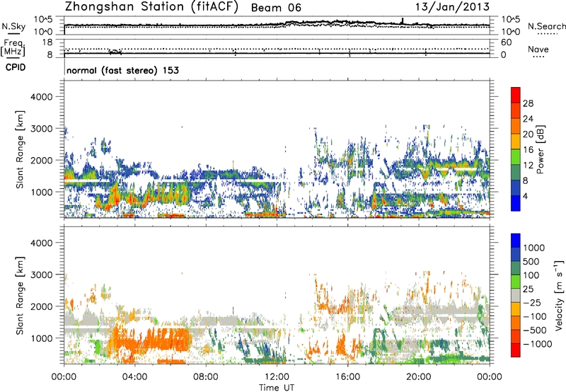Click the '-100' Velocity colorbar label
The width and height of the screenshot is (566, 392).
click(534, 316)
